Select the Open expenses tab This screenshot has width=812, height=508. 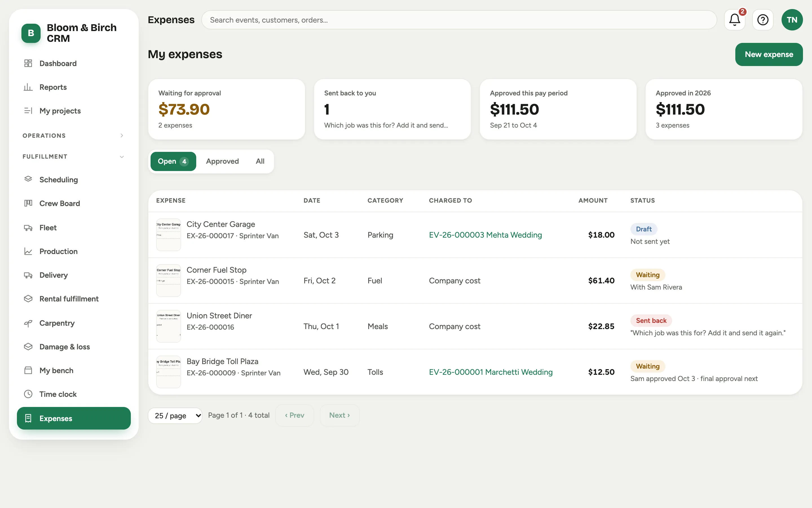[173, 161]
